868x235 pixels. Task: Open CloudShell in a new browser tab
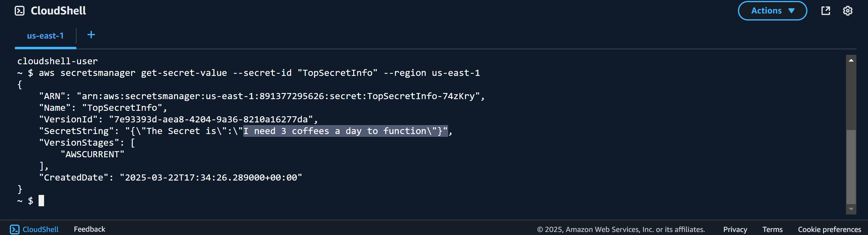(x=825, y=11)
